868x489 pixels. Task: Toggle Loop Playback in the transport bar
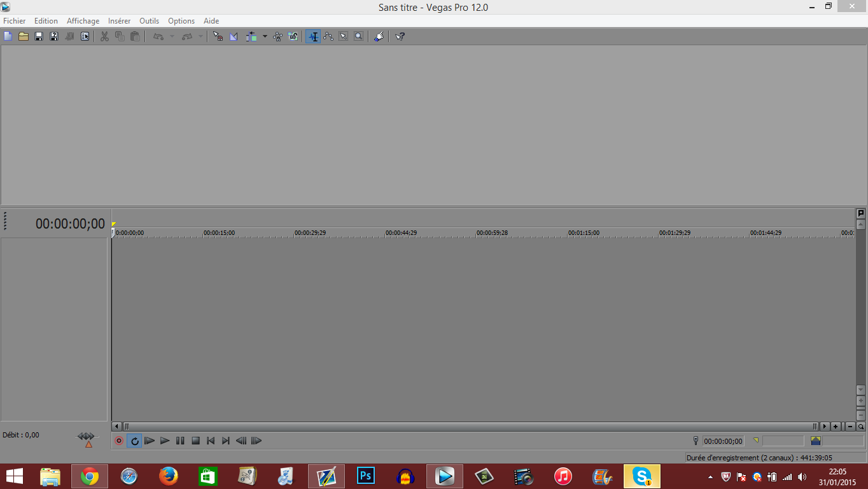pyautogui.click(x=134, y=441)
